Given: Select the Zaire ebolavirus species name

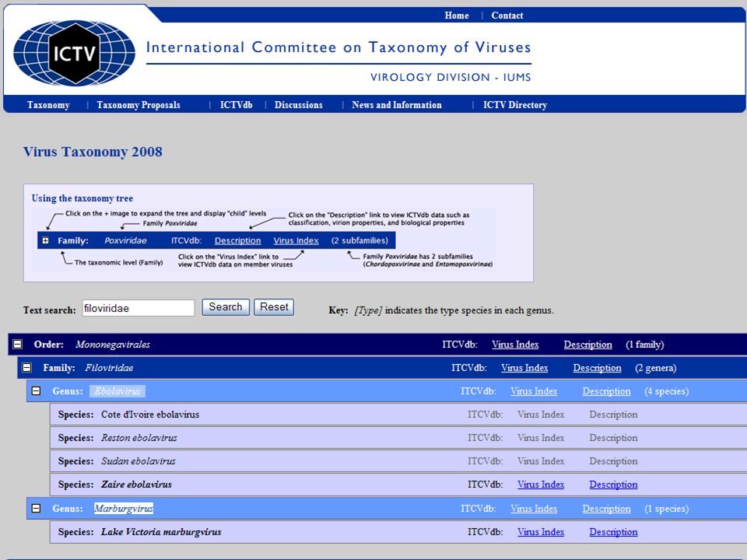Looking at the screenshot, I should [136, 485].
